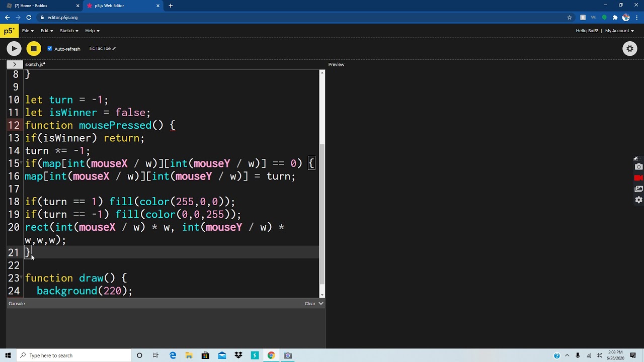Start recording with red video icon
The height and width of the screenshot is (362, 644).
pos(638,178)
